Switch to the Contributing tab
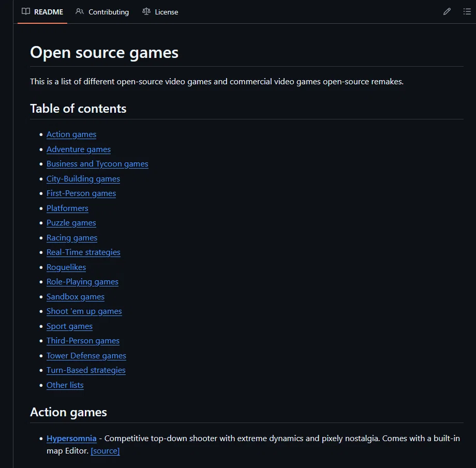Image resolution: width=476 pixels, height=468 pixels. (102, 12)
